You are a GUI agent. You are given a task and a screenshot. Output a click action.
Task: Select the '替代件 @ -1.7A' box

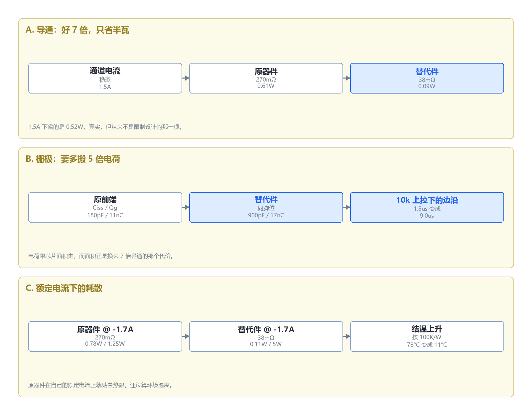point(266,336)
